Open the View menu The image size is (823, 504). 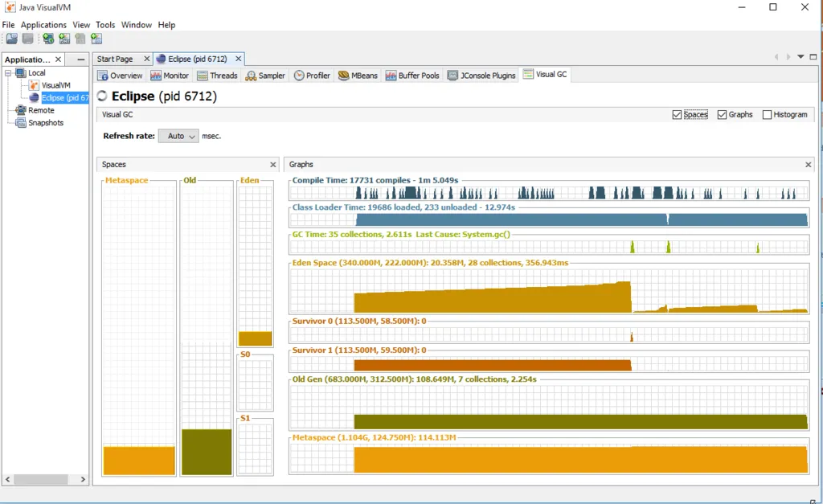tap(81, 25)
